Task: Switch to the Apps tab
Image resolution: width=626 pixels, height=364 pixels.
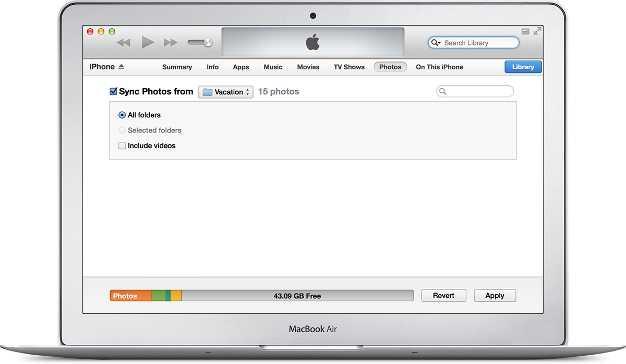Action: coord(241,67)
